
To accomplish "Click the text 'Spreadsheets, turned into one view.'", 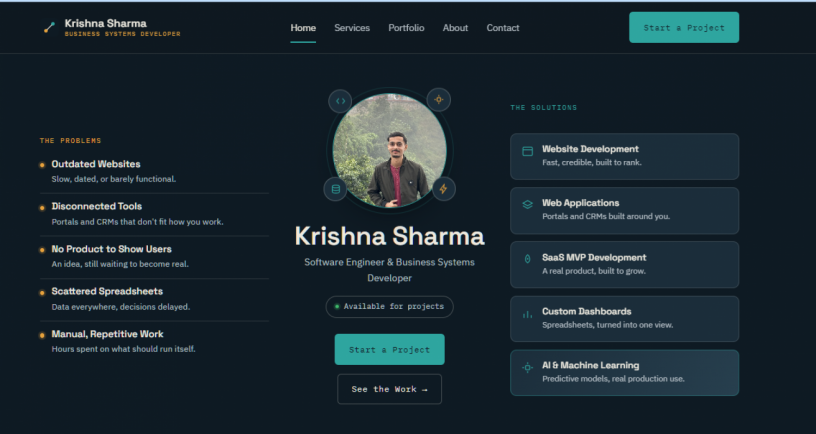I will (608, 325).
